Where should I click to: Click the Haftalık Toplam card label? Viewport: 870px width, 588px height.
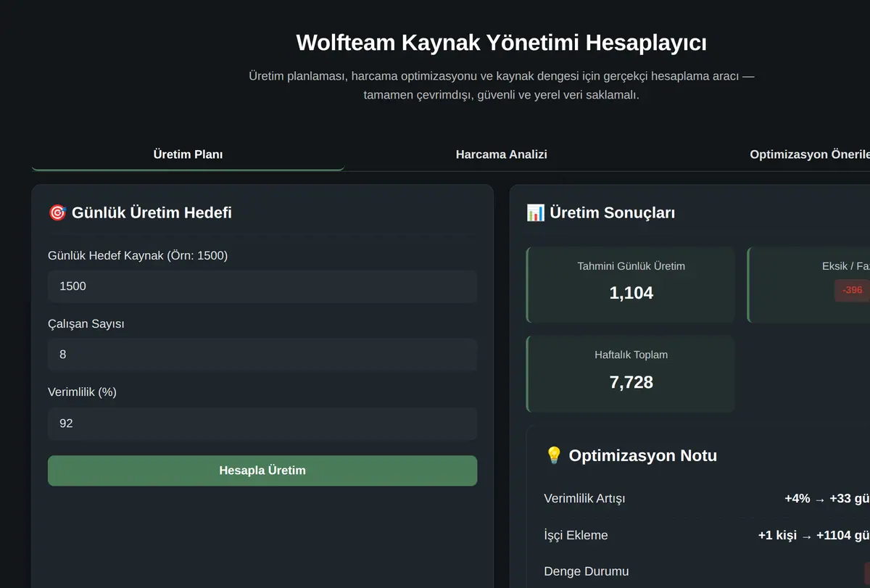pyautogui.click(x=631, y=355)
